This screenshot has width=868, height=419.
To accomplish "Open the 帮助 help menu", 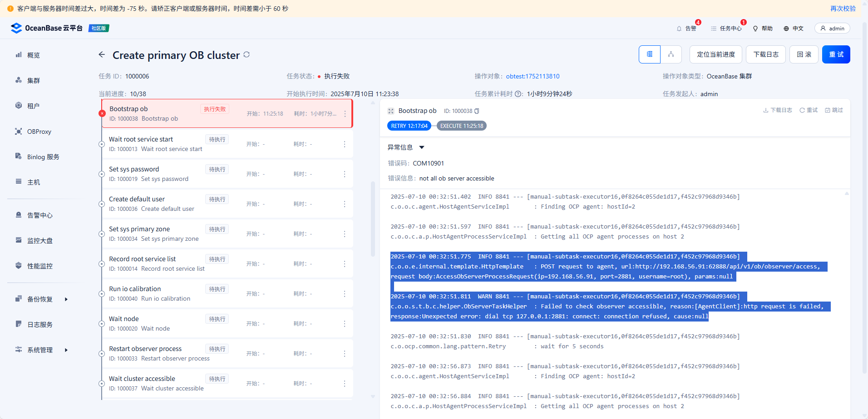I will click(x=763, y=28).
